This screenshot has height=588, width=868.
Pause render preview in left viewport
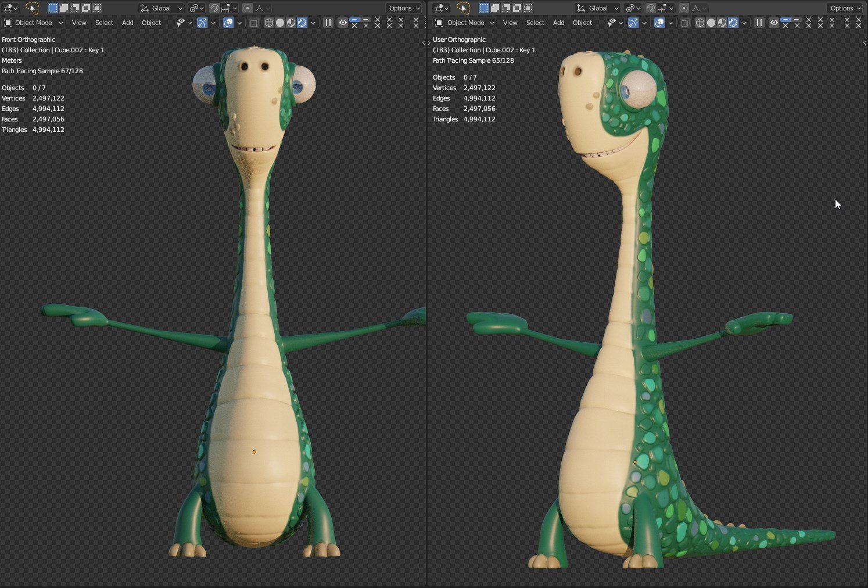[x=328, y=23]
